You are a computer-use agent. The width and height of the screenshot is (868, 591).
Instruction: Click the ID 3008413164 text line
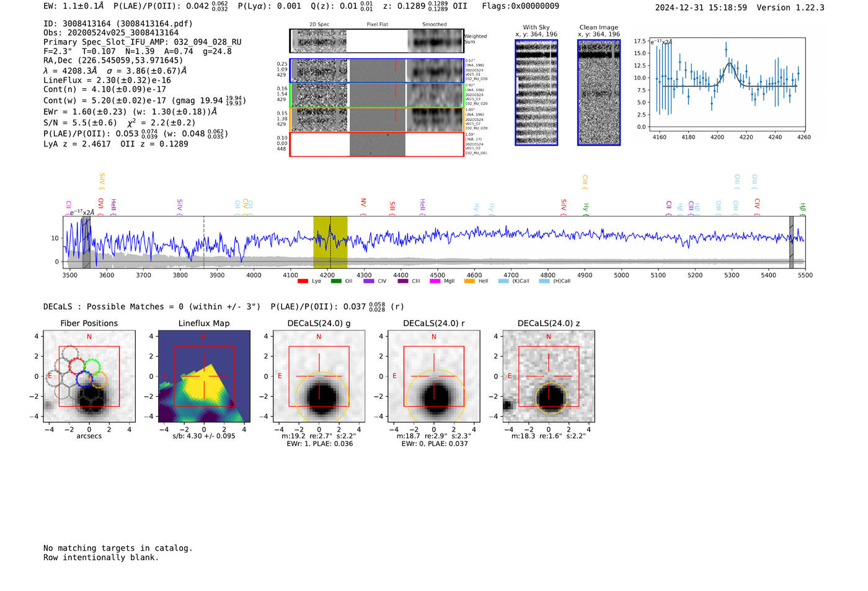point(118,24)
